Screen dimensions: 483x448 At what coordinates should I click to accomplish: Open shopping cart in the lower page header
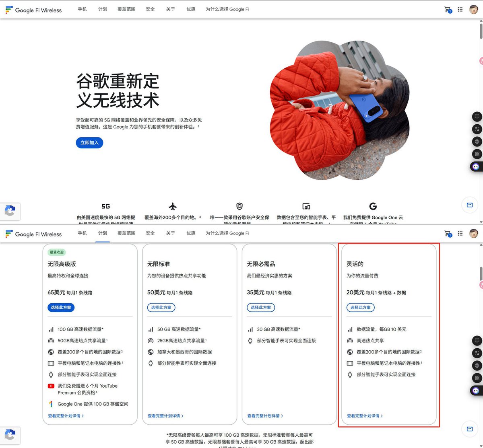(448, 233)
